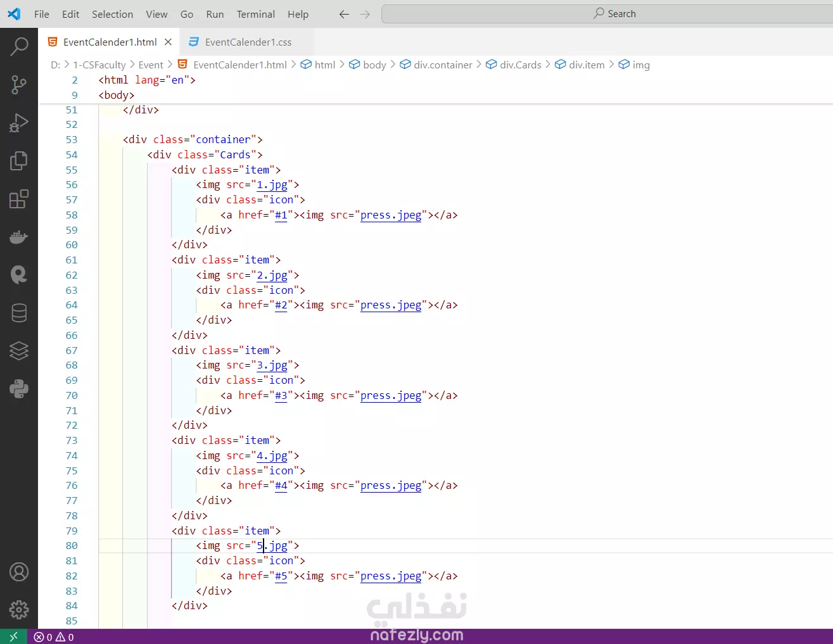Open the View menu
Image resolution: width=833 pixels, height=644 pixels.
[x=156, y=14]
